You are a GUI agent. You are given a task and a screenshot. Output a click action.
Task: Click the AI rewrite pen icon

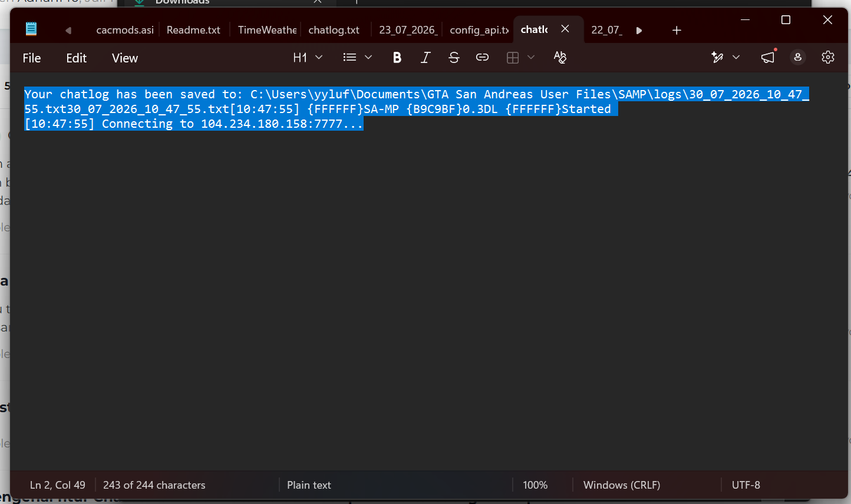717,57
